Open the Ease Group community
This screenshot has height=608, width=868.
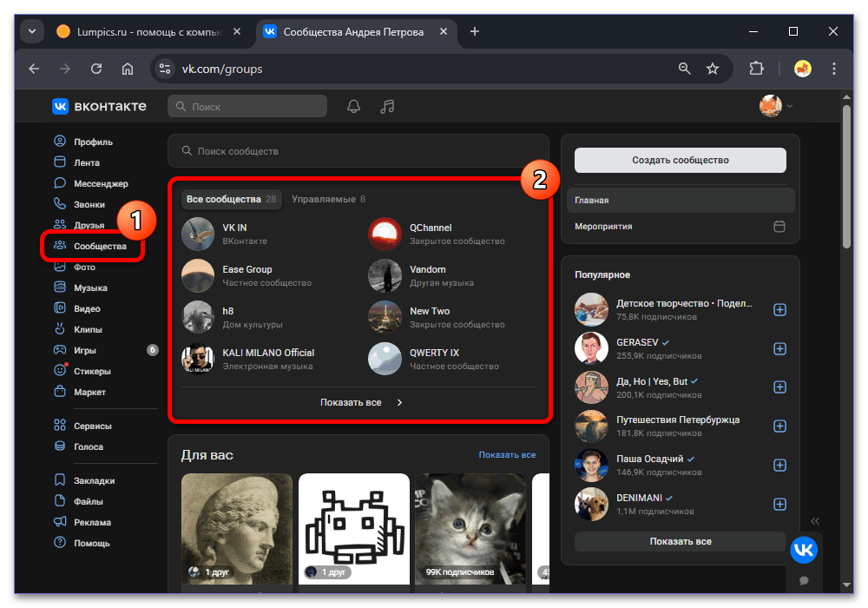(247, 269)
